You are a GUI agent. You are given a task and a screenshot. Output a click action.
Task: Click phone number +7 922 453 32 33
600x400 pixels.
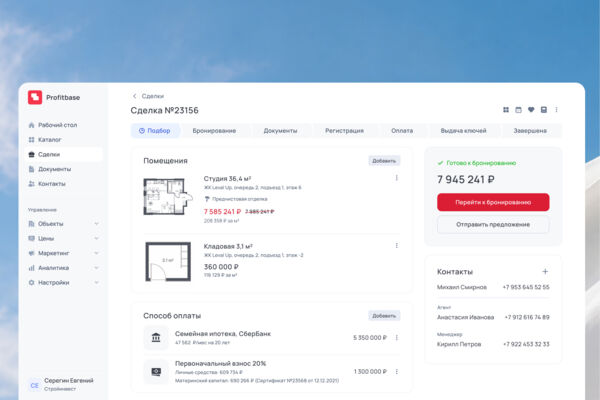coord(526,344)
